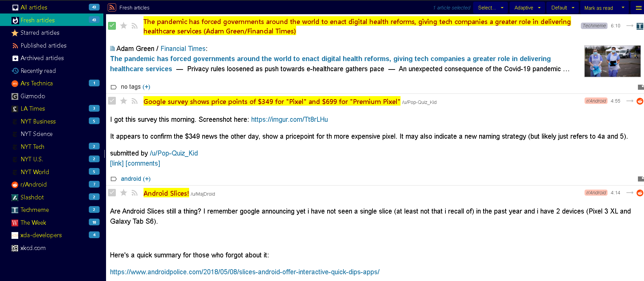Click Ars Technica feed icon in sidebar
Image resolution: width=644 pixels, height=281 pixels.
pyautogui.click(x=15, y=83)
